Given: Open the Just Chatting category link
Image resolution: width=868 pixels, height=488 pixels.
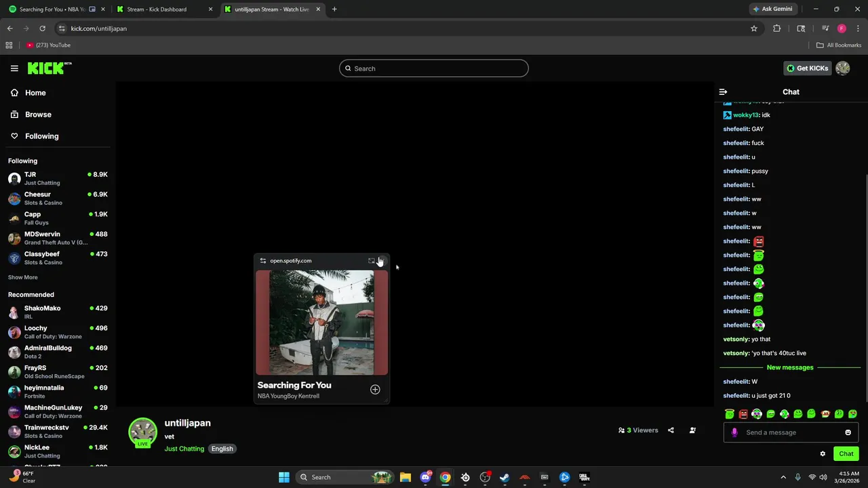Looking at the screenshot, I should pos(184,449).
